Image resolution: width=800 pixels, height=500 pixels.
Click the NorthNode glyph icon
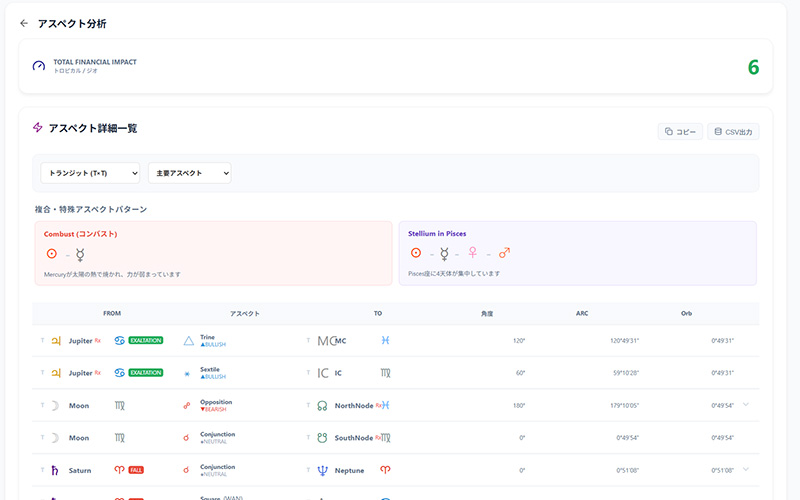tap(322, 405)
